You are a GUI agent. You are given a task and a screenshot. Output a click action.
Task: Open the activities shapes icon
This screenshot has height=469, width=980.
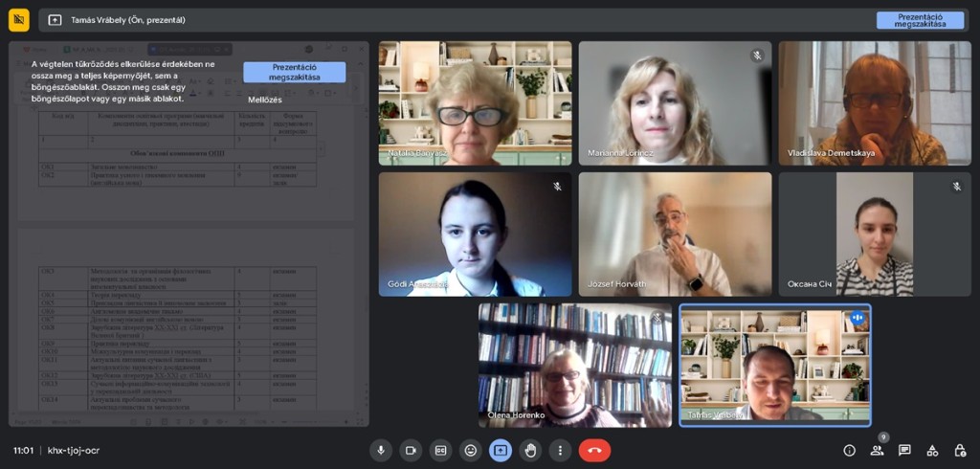(x=932, y=450)
